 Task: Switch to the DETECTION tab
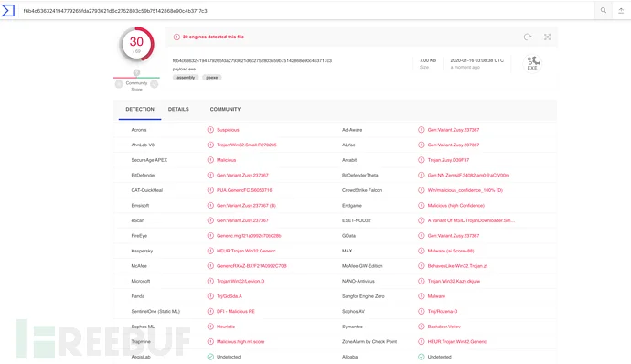[140, 109]
